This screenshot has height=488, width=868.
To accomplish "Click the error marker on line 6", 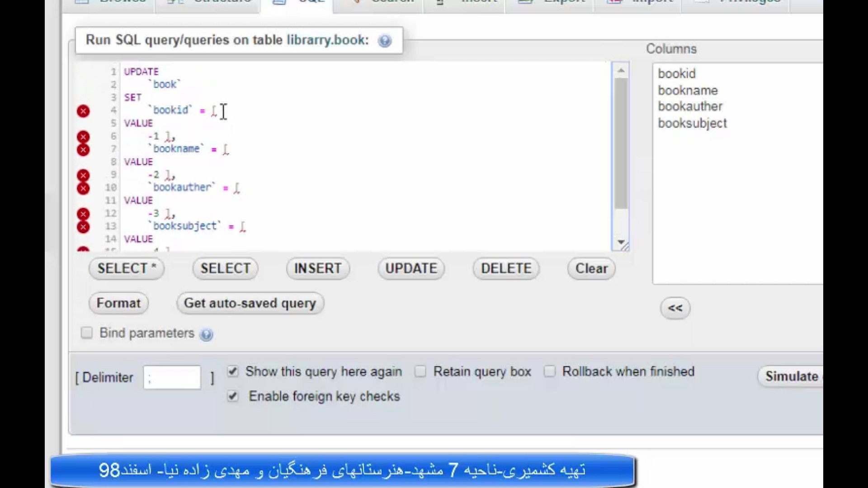I will point(83,136).
